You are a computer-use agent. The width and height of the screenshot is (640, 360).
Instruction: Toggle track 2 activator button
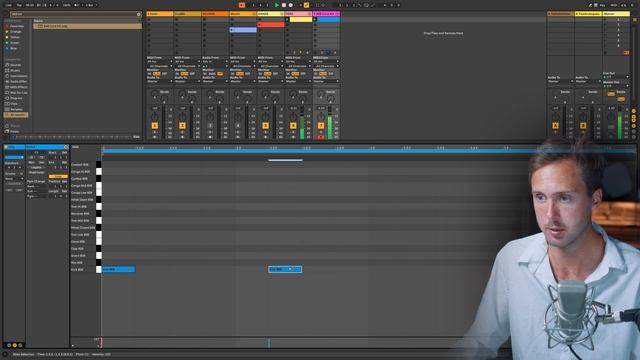point(182,126)
